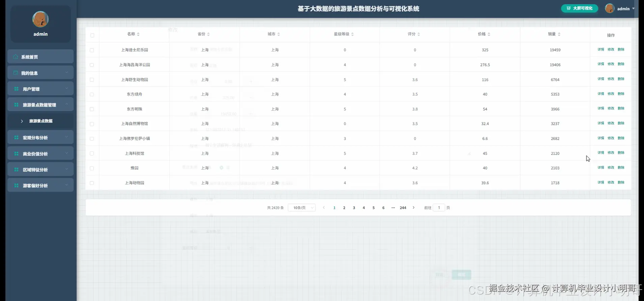Sort by 星级等级 column arrows

point(352,34)
